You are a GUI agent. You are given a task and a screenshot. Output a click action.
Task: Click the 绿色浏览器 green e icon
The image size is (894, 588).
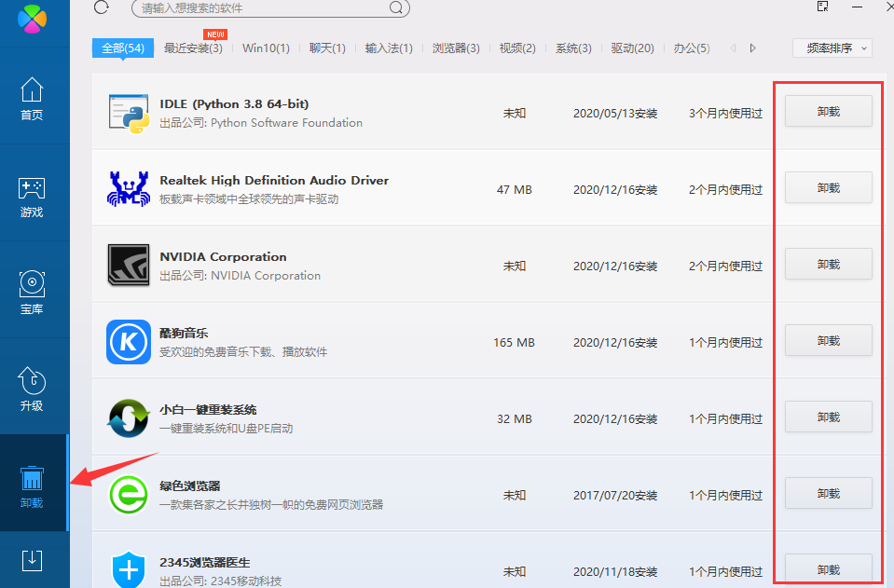click(129, 495)
